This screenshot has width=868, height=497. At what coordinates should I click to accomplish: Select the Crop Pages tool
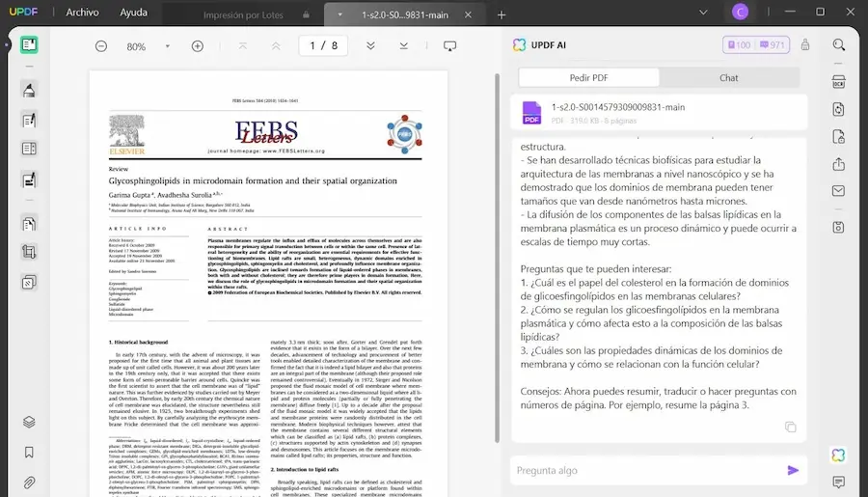(x=29, y=253)
